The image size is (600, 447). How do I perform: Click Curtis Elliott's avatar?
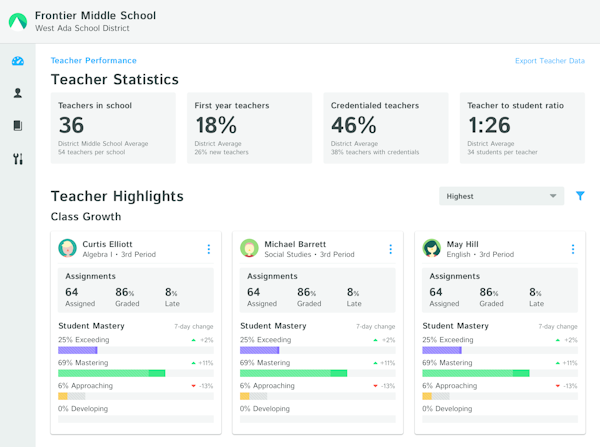click(68, 249)
